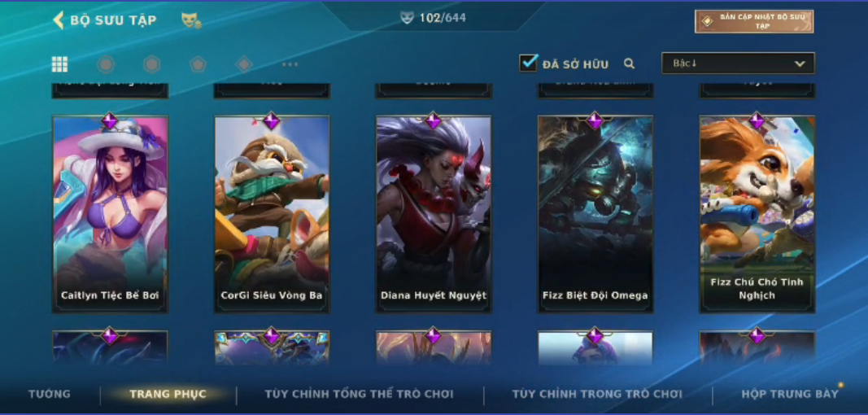Open the Fizz Biệt Đội Omega skin card
This screenshot has height=415, width=868.
pos(595,215)
